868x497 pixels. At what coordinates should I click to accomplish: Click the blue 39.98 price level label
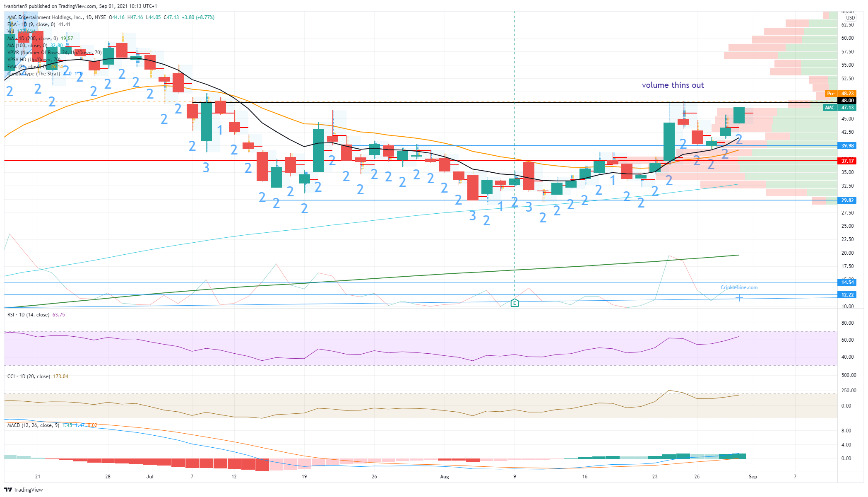pyautogui.click(x=847, y=146)
